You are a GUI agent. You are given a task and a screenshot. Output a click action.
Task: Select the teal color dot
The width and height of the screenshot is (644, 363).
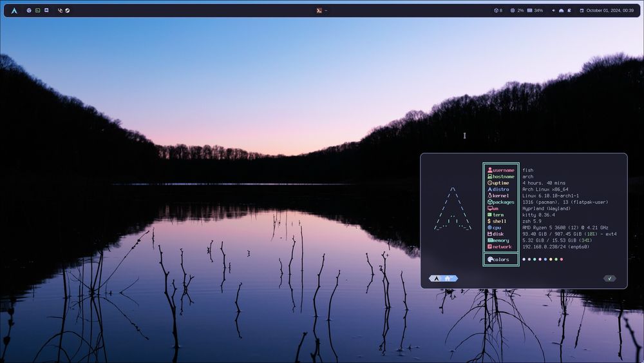tap(535, 259)
